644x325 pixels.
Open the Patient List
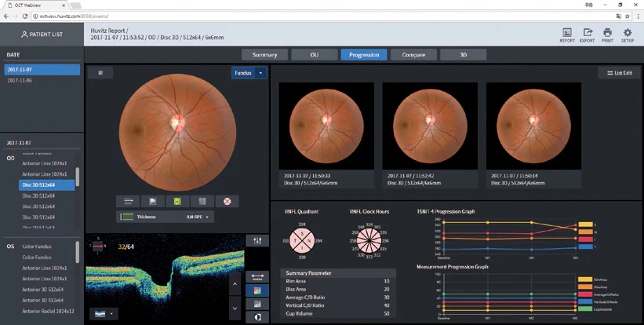tap(42, 34)
